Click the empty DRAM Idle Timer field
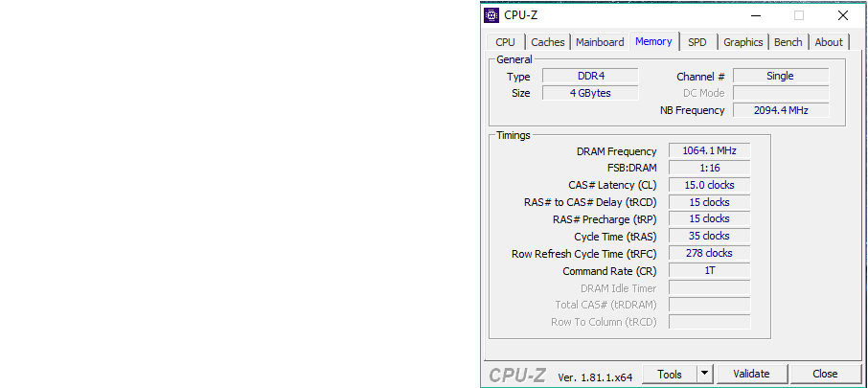868x388 pixels. (709, 287)
